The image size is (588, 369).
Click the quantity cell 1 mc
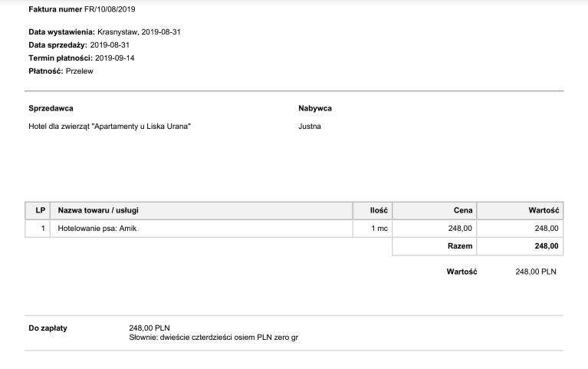[x=373, y=229]
